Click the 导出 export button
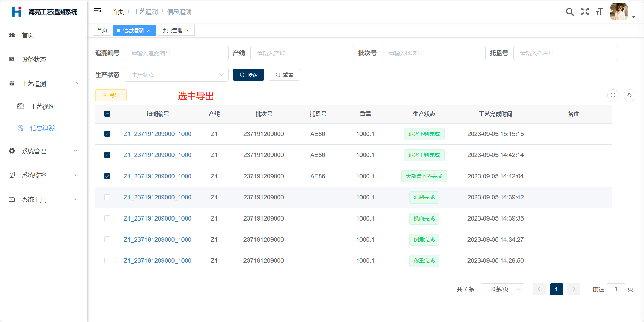Image resolution: width=644 pixels, height=322 pixels. [111, 96]
